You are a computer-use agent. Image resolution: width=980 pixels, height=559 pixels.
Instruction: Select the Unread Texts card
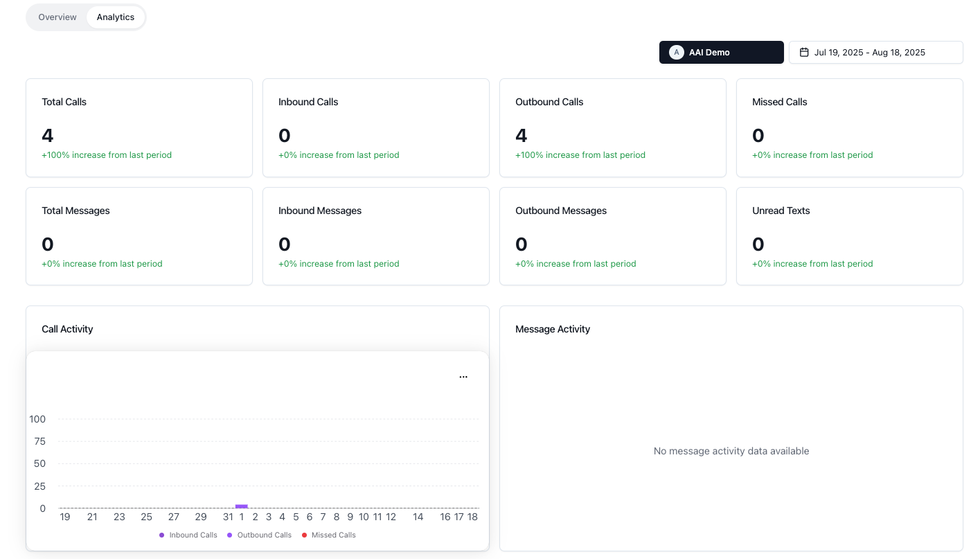(849, 236)
